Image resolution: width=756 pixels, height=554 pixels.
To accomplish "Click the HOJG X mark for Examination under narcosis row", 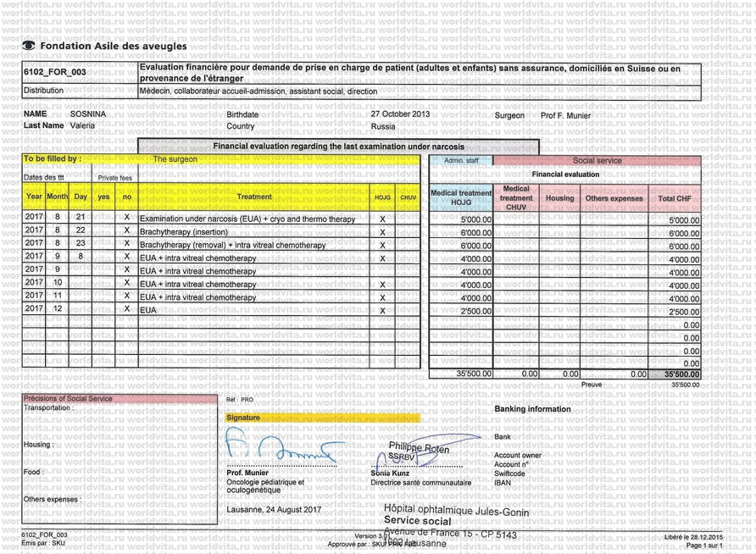I will [382, 219].
